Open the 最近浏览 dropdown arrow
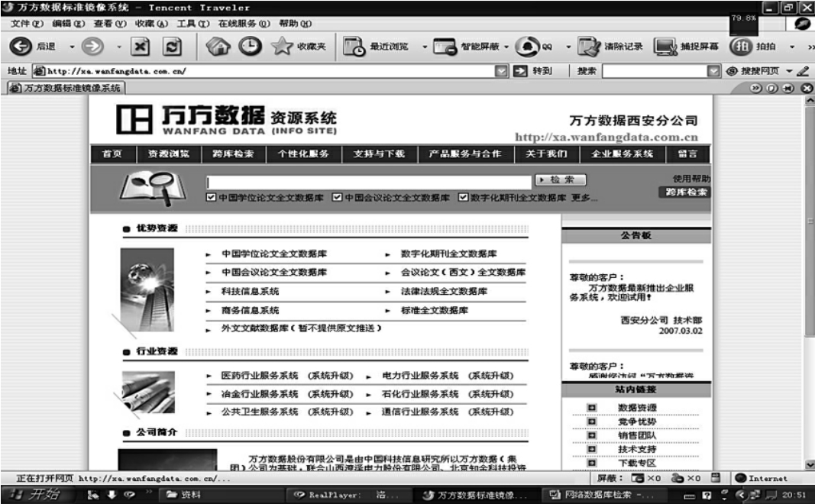 424,47
